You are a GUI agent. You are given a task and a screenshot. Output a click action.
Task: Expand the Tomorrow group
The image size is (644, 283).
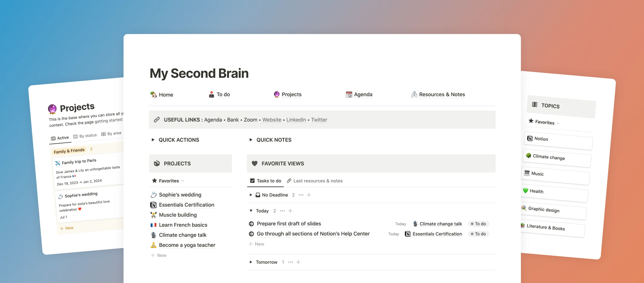251,262
